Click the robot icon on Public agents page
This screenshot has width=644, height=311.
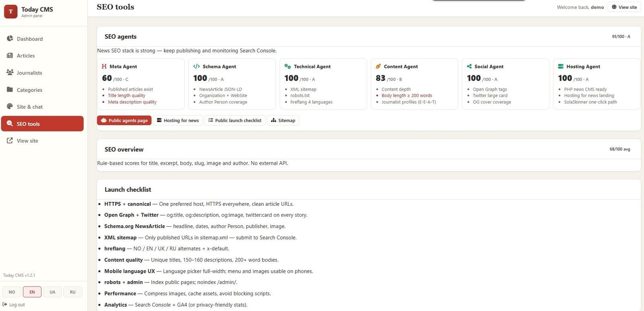click(x=104, y=120)
